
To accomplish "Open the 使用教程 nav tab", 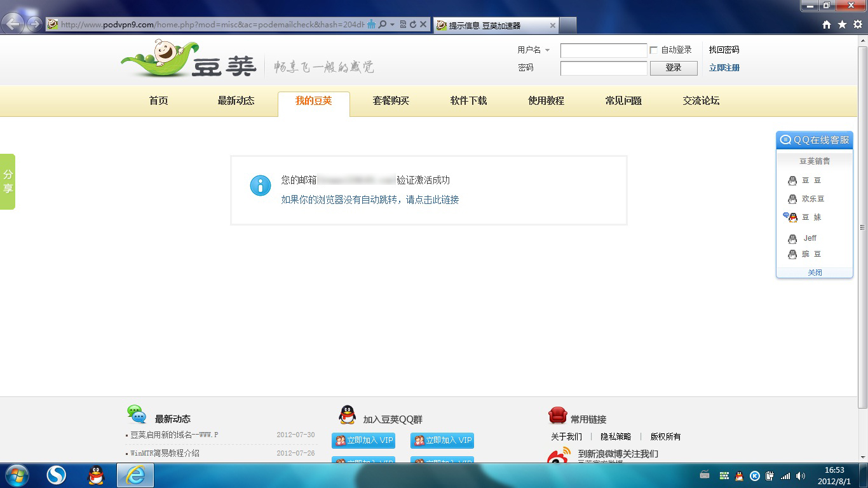I will [x=546, y=101].
